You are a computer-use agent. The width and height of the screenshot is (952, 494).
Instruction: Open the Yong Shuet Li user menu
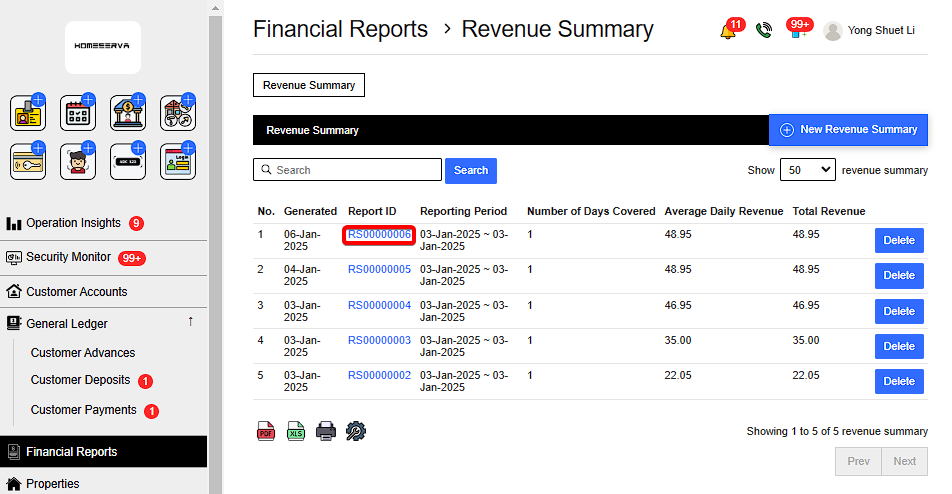(x=869, y=31)
